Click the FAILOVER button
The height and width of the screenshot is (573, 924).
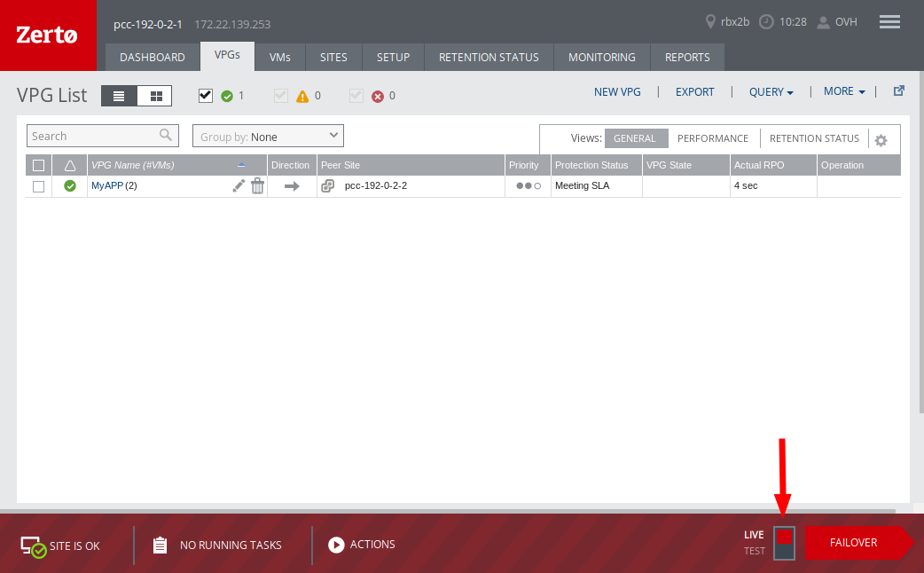pos(852,543)
